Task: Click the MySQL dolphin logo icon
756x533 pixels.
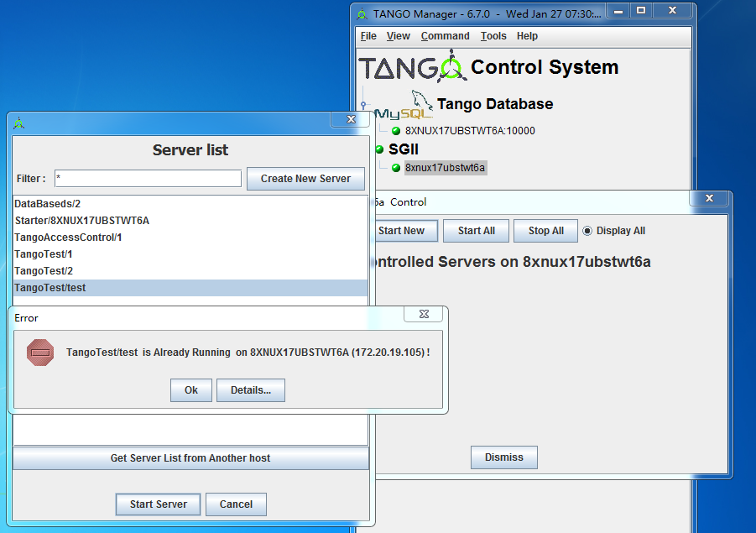Action: tap(404, 106)
